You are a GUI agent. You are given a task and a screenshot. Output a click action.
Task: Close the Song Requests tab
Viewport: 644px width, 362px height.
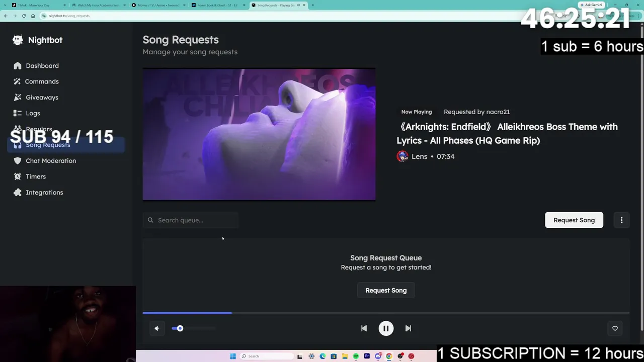[304, 5]
